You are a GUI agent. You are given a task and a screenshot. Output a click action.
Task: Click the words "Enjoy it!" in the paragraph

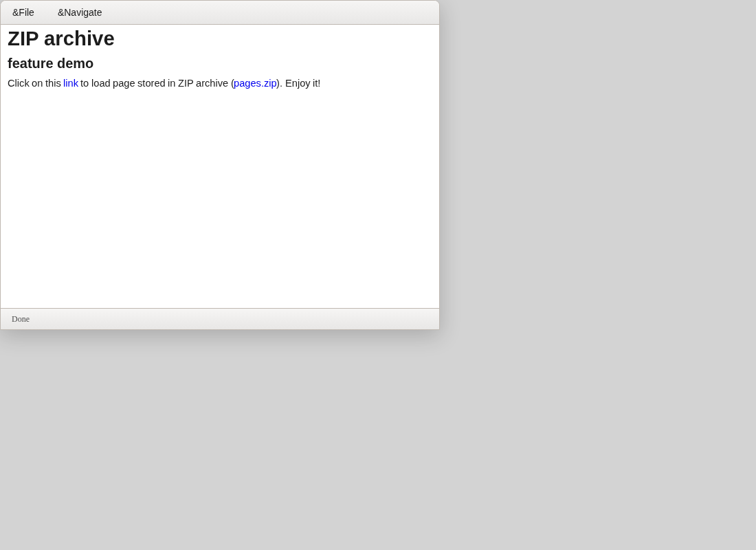coord(303,83)
